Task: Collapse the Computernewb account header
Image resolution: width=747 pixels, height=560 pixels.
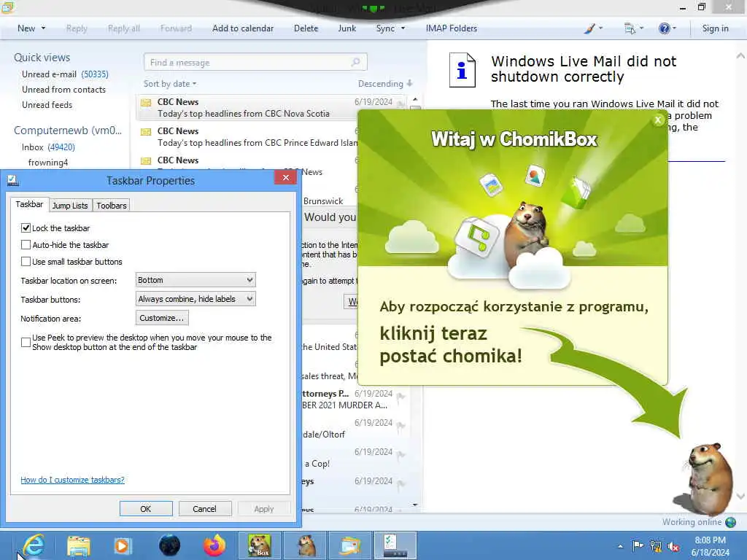Action: click(x=68, y=130)
